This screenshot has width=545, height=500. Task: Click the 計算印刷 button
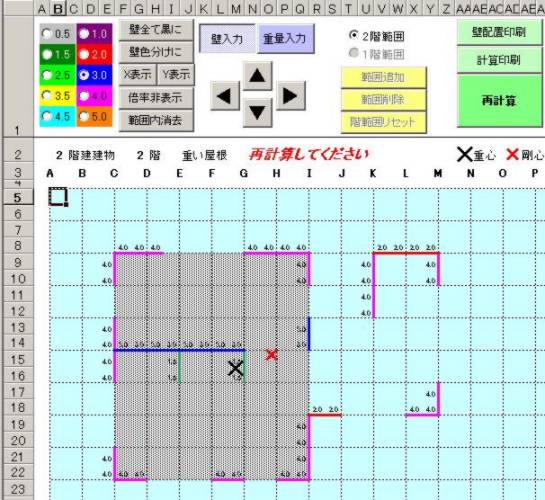pos(499,60)
